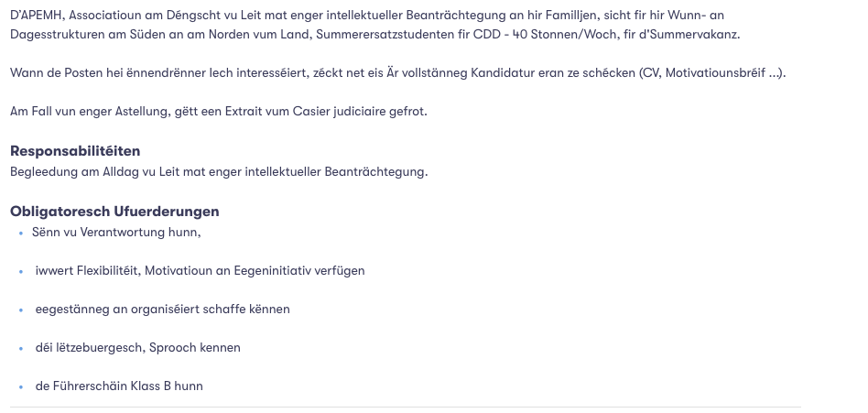Click the horizontal divider line at bottom
The image size is (868, 413).
click(x=406, y=408)
